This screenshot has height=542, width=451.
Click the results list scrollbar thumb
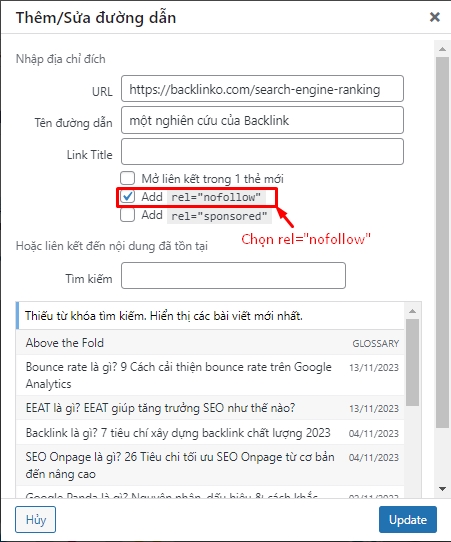(x=412, y=362)
